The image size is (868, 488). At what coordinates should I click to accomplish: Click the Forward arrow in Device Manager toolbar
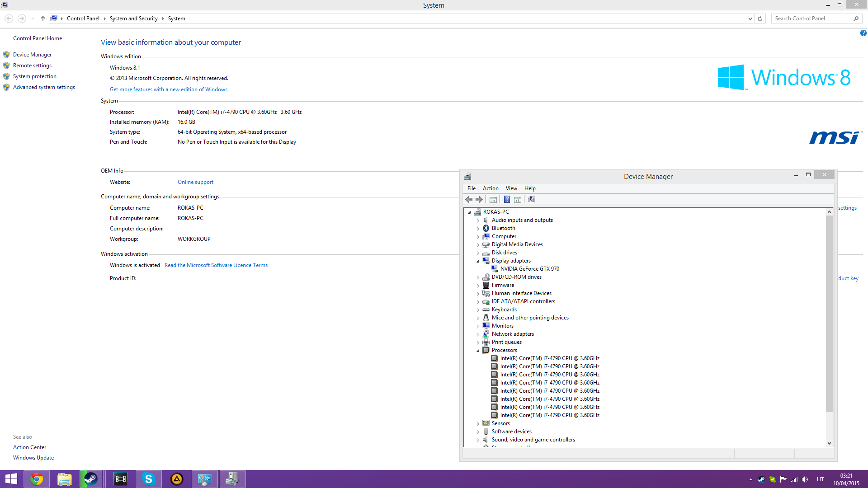click(479, 200)
